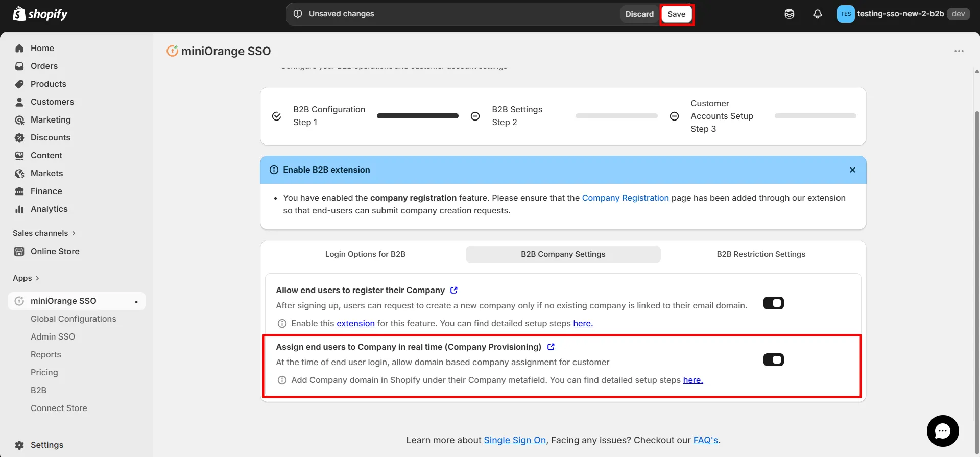Click the Step 1 completed check icon

tap(276, 116)
